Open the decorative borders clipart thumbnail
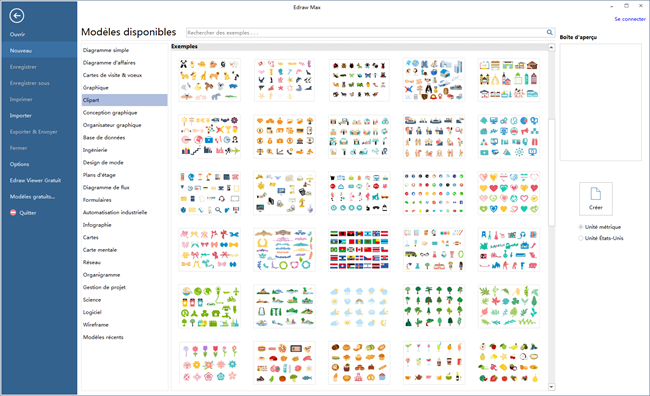Viewport: 650px width, 396px height. pos(284,250)
